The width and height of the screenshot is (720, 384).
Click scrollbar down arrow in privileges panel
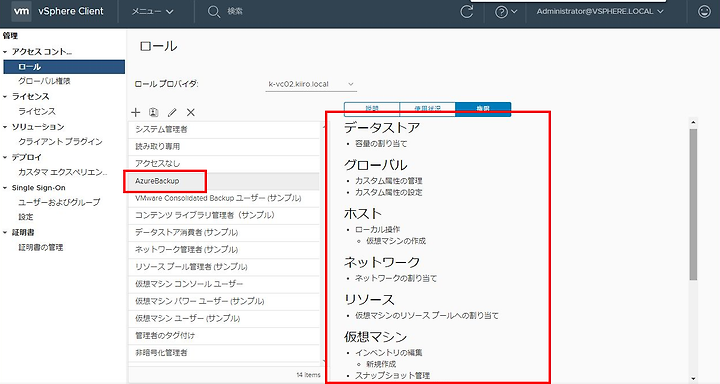click(693, 378)
